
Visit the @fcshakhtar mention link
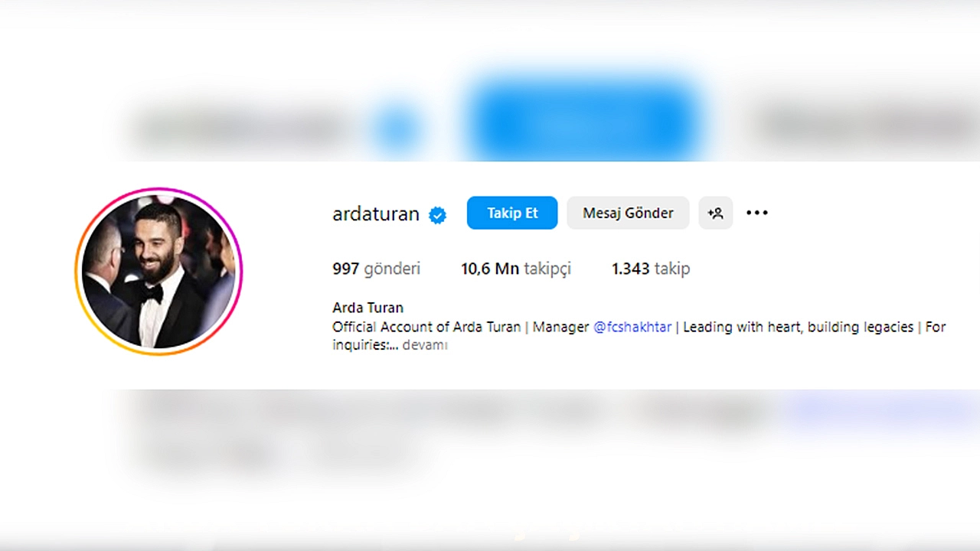tap(632, 327)
